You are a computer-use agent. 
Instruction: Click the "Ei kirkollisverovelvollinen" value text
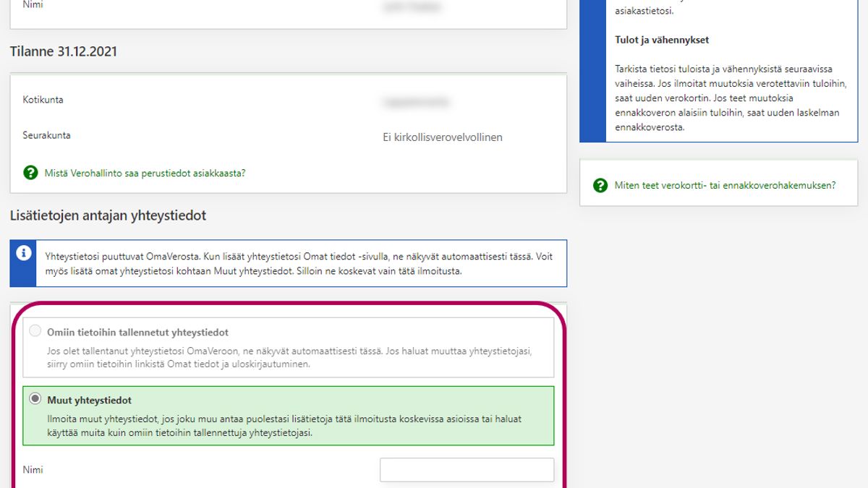pyautogui.click(x=442, y=137)
